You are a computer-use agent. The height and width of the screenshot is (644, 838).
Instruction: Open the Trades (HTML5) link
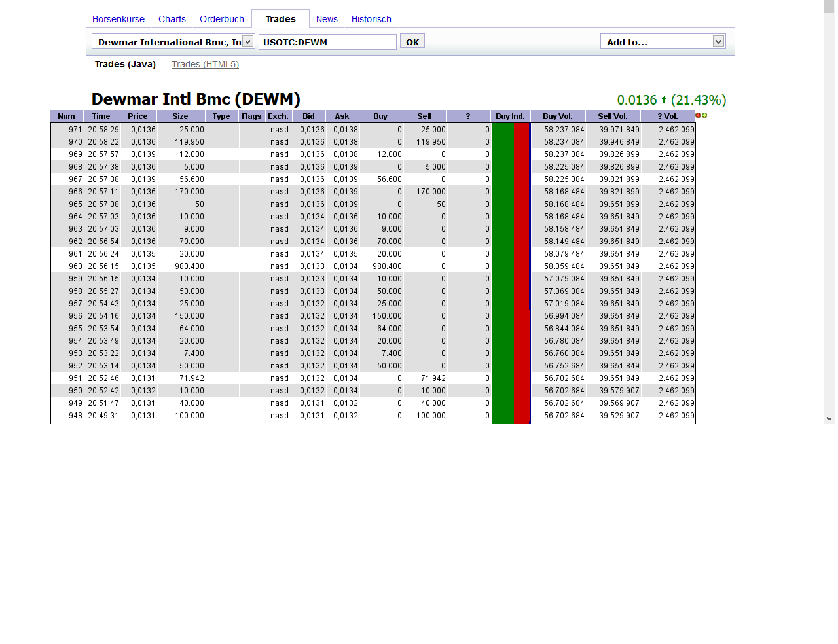pyautogui.click(x=205, y=64)
